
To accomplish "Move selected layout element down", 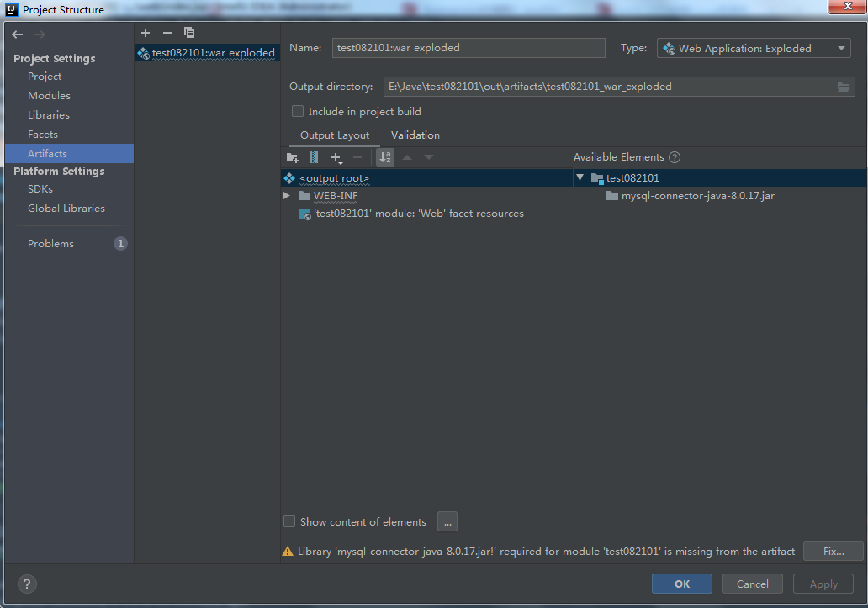I will click(x=429, y=157).
